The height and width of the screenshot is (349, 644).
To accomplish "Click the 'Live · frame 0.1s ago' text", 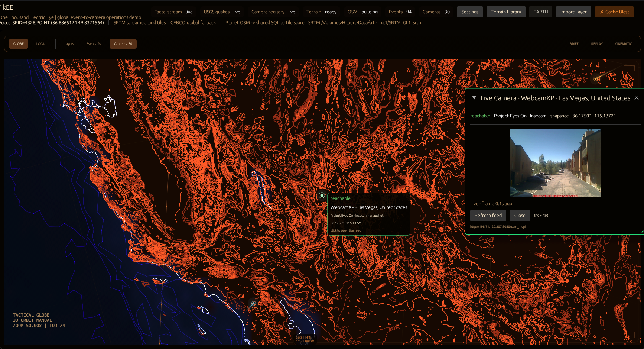I will coord(491,204).
